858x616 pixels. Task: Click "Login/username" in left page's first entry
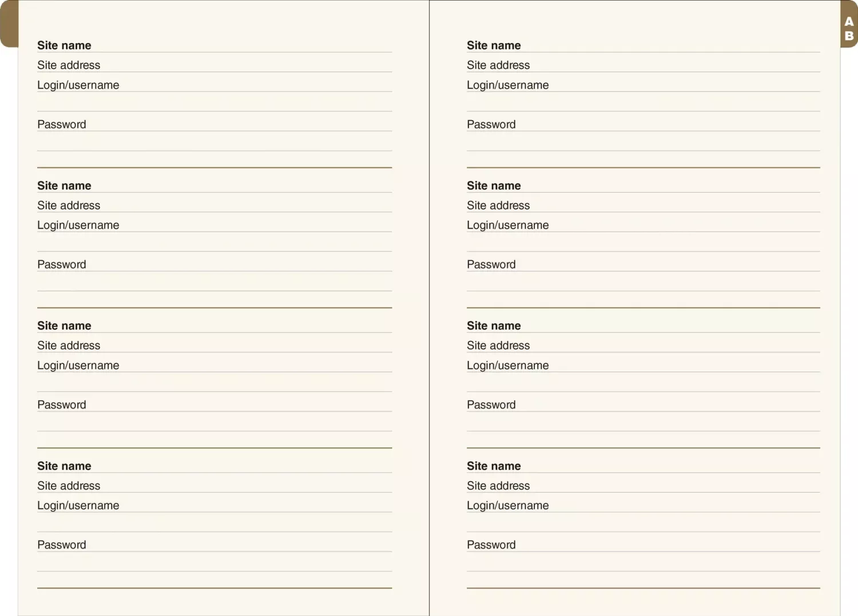[78, 85]
